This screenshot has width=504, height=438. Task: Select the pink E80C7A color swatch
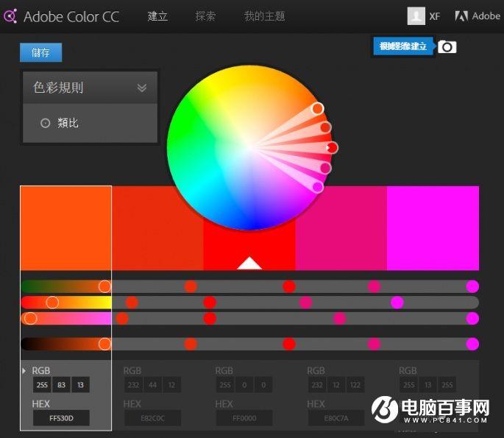341,228
